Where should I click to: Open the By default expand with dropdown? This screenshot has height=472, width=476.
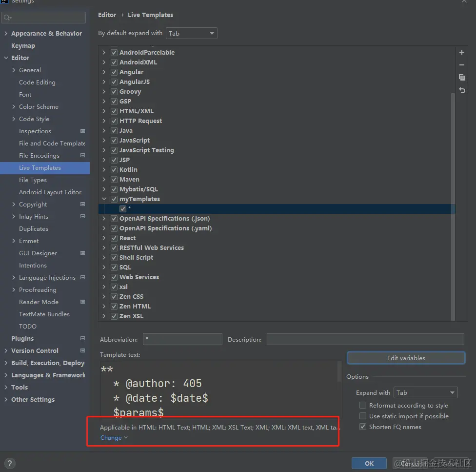(x=192, y=33)
